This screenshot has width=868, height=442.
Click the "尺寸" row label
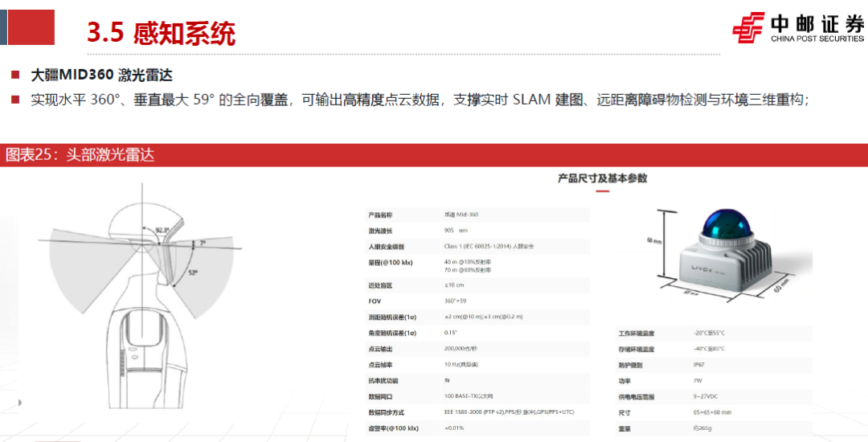(x=624, y=413)
